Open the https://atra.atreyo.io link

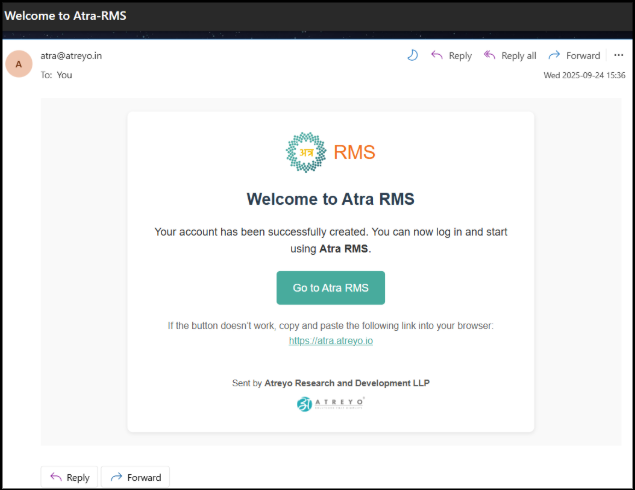[331, 341]
